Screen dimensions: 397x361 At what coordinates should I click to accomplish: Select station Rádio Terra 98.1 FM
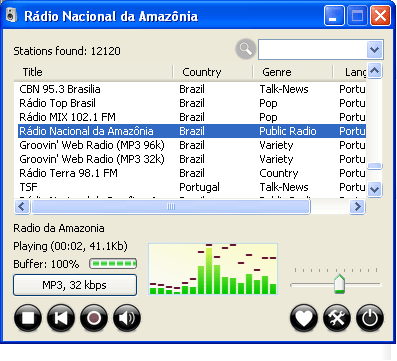click(x=192, y=173)
